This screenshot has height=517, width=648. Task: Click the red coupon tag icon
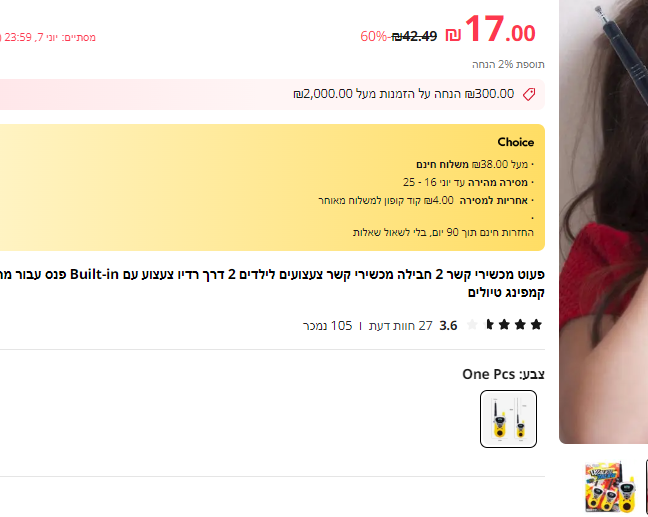(x=529, y=95)
